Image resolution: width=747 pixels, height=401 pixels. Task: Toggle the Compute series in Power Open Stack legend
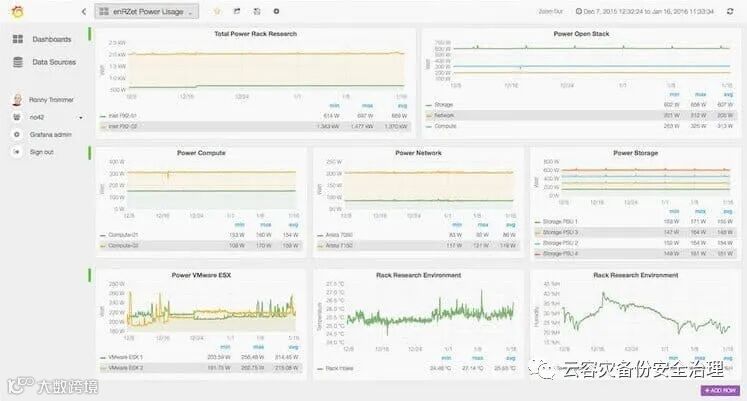pyautogui.click(x=445, y=126)
